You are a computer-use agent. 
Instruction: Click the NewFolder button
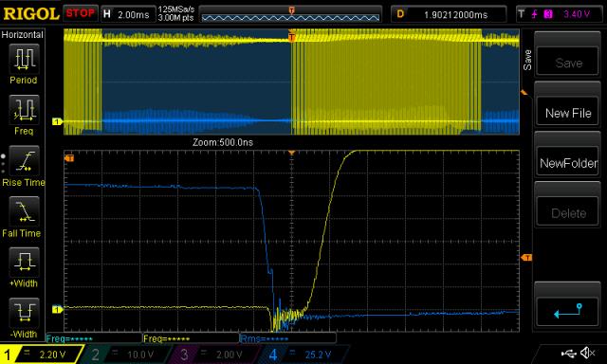(x=568, y=163)
